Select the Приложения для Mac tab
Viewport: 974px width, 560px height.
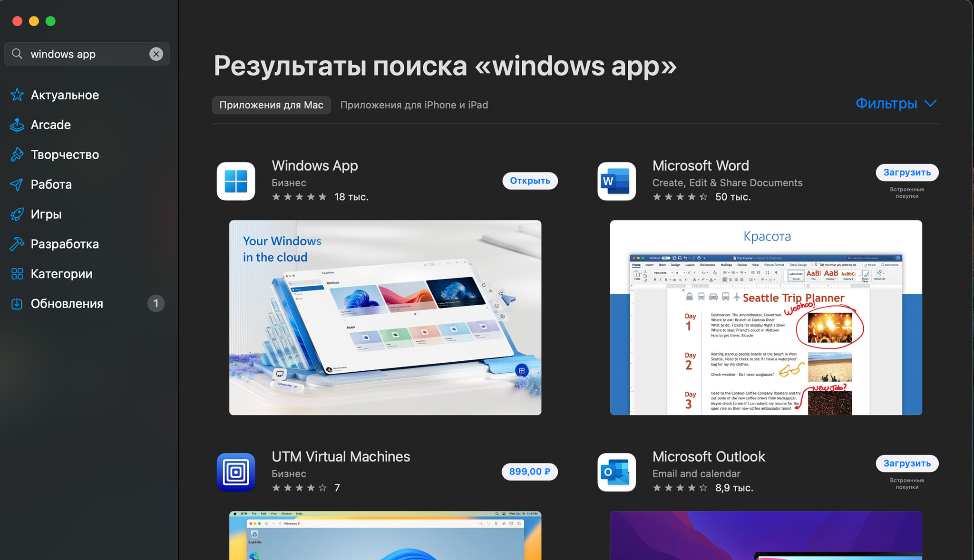271,105
